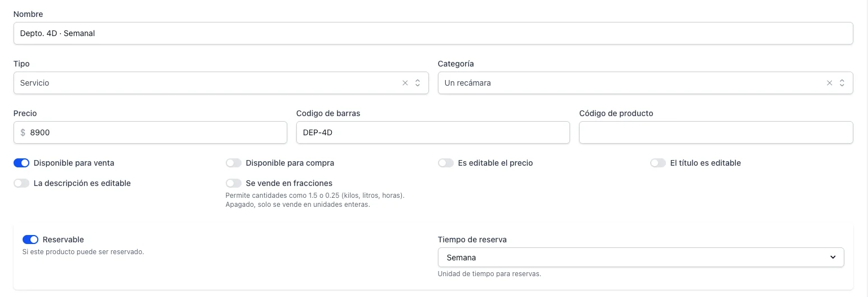Toggle Disponible para venta off
The width and height of the screenshot is (868, 297).
click(x=21, y=163)
